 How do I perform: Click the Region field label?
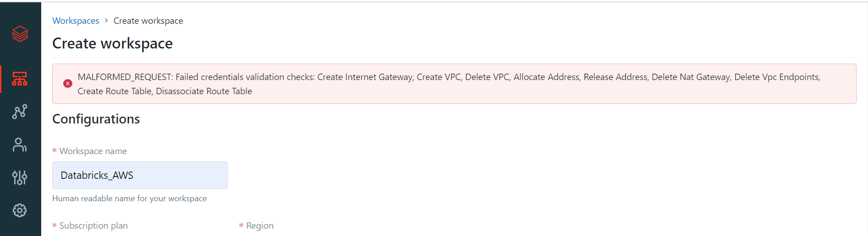click(x=260, y=225)
